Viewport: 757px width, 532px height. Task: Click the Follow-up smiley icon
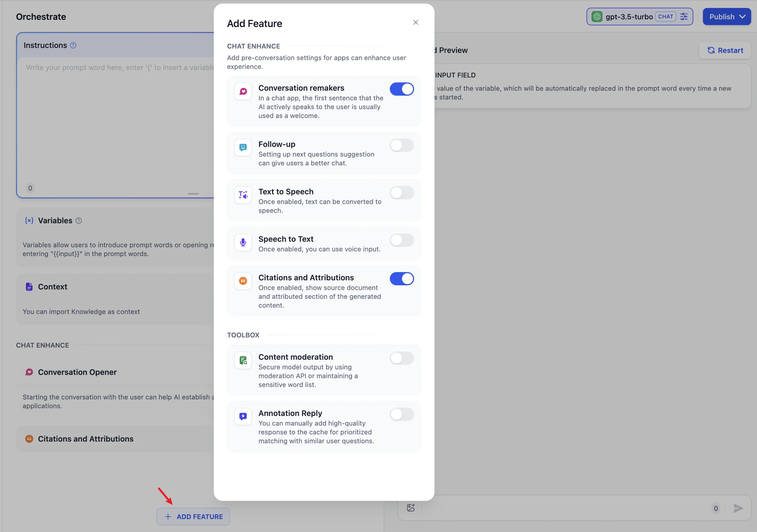point(243,147)
